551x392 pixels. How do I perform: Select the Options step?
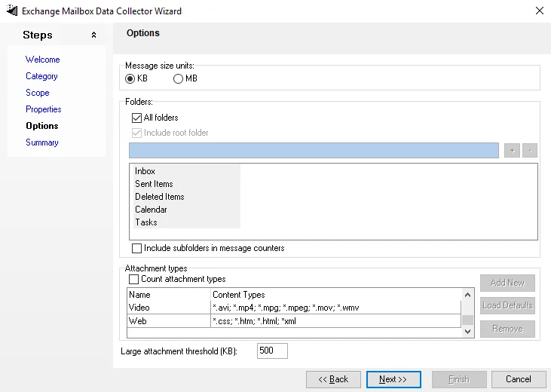click(x=41, y=125)
